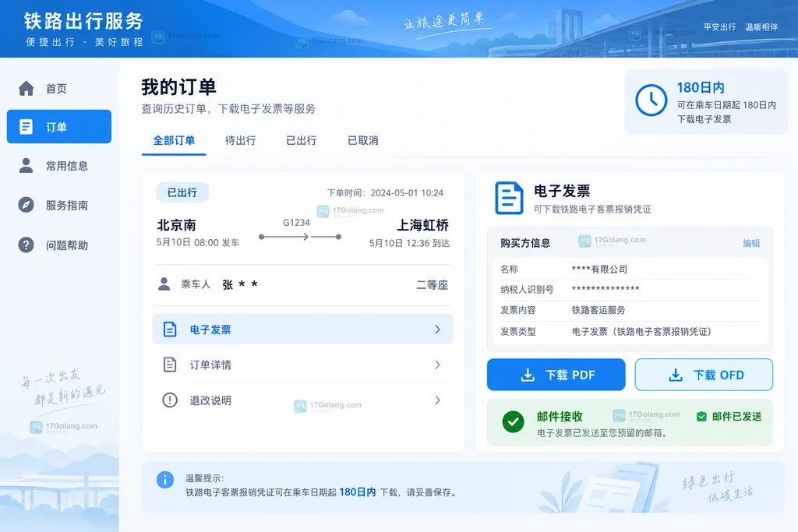Screen dimensions: 798x532
Task: Click the blue document icon in 电子发票 row
Action: click(170, 329)
